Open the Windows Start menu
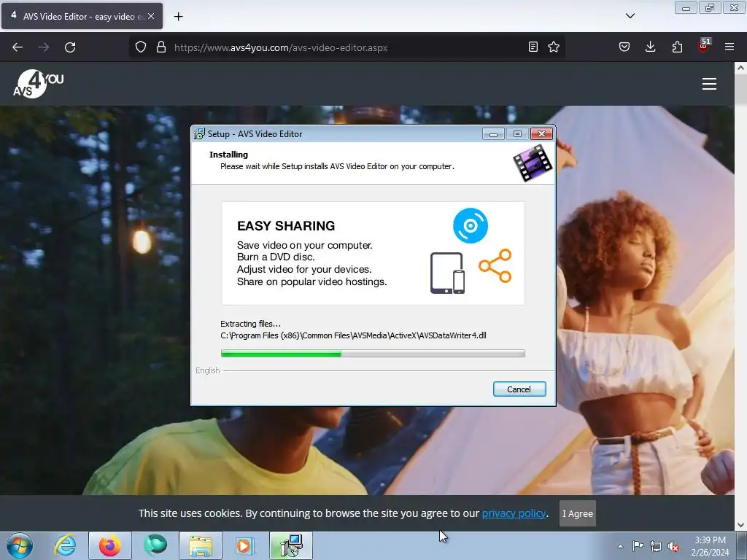This screenshot has width=747, height=560. 20,545
